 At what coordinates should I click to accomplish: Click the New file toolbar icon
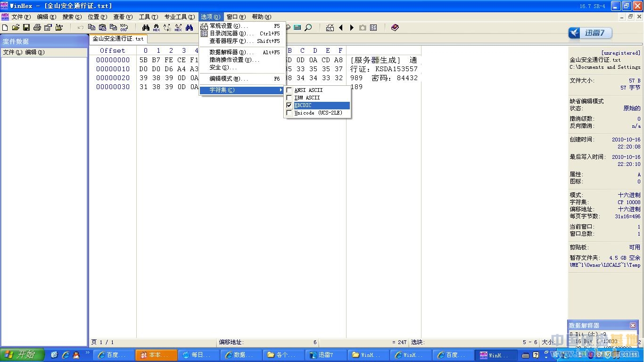(x=5, y=28)
